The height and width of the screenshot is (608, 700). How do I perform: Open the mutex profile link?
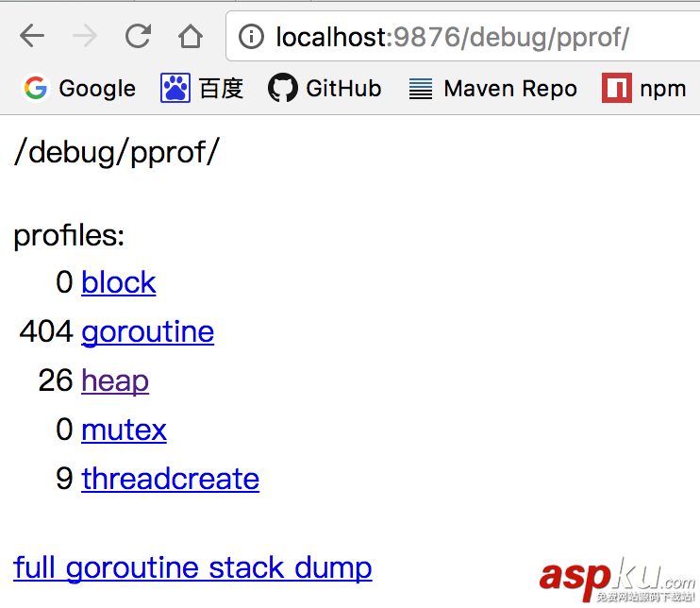[x=124, y=430]
